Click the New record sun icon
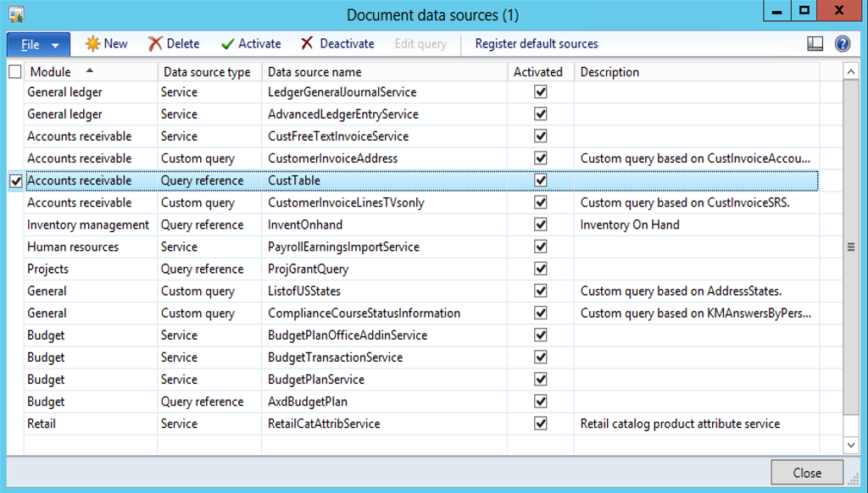Screen dimensions: 868x493 92,44
